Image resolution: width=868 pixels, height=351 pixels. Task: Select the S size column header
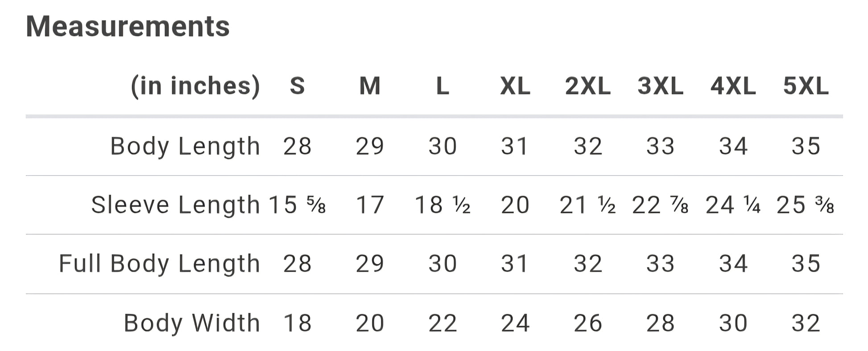[298, 86]
